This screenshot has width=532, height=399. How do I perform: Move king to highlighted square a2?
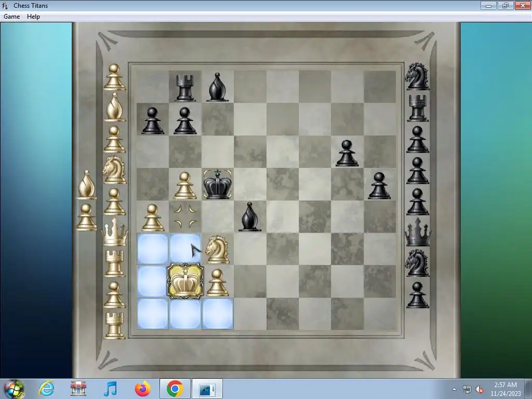click(153, 282)
